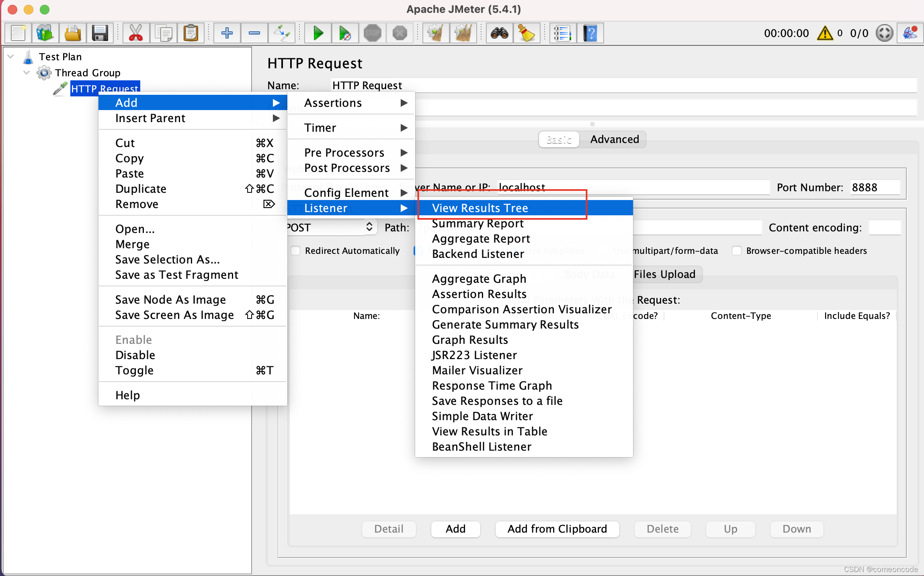924x576 pixels.
Task: Click the Save floppy disk icon
Action: [x=100, y=33]
